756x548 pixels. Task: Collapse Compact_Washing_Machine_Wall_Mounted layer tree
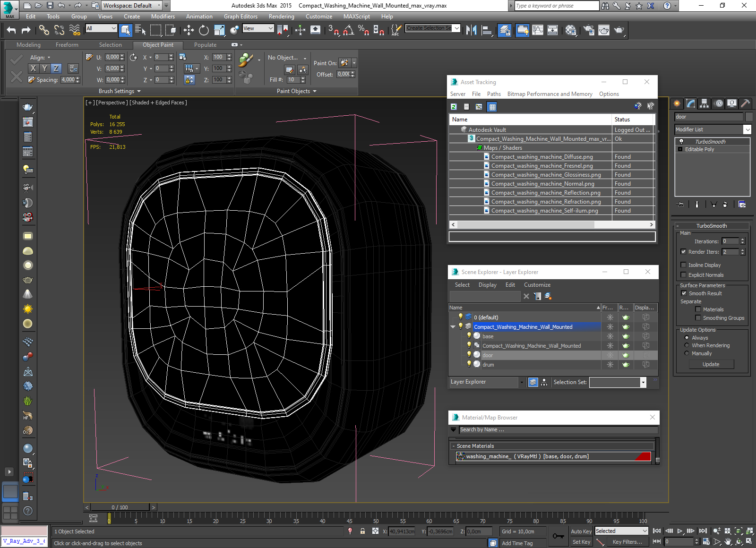pyautogui.click(x=453, y=326)
